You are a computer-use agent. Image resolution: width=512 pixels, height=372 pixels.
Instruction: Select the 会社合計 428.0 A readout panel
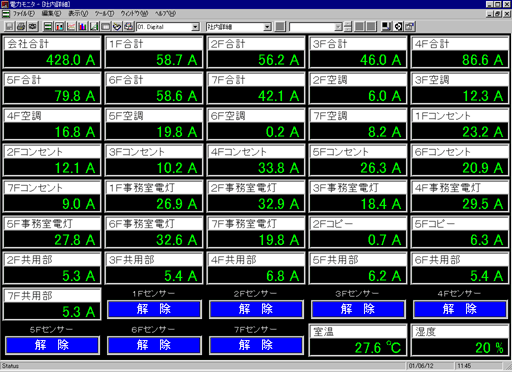(x=52, y=52)
